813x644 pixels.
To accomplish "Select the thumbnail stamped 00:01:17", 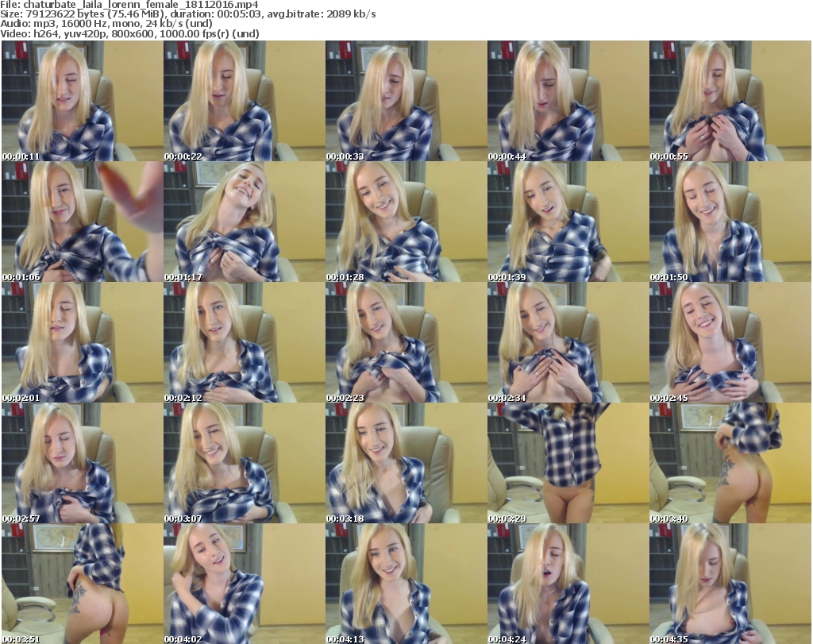I will pos(245,222).
